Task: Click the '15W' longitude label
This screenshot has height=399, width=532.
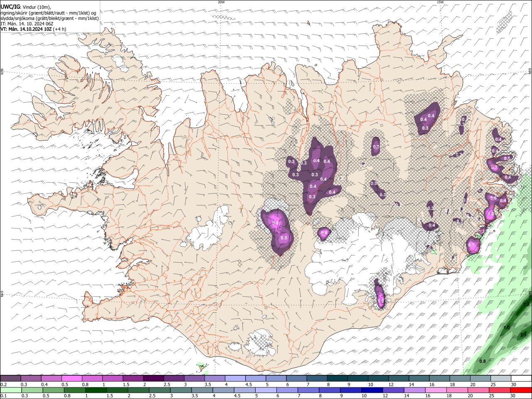Action: [440, 2]
